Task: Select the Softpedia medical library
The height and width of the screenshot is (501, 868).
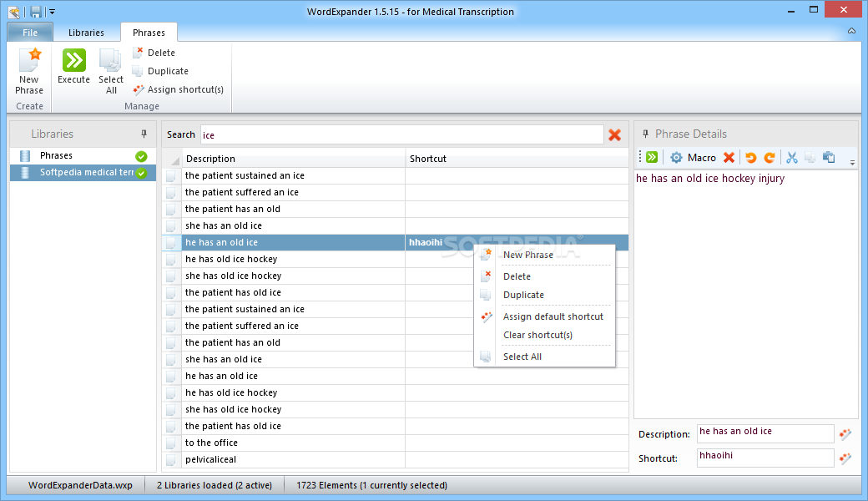Action: click(x=83, y=173)
